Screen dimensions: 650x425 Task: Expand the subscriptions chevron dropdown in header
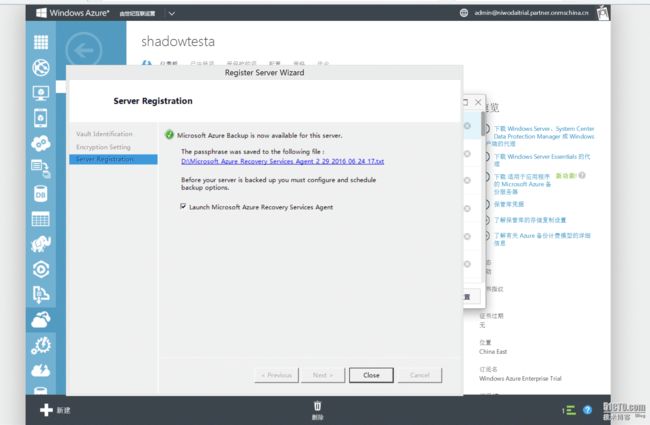coord(172,13)
